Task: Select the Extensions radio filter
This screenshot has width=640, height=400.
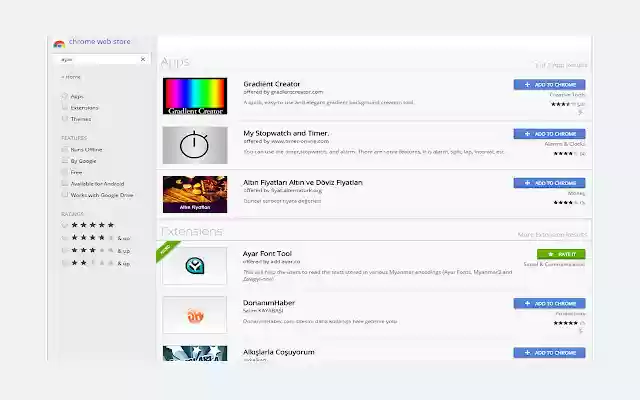Action: pos(64,108)
